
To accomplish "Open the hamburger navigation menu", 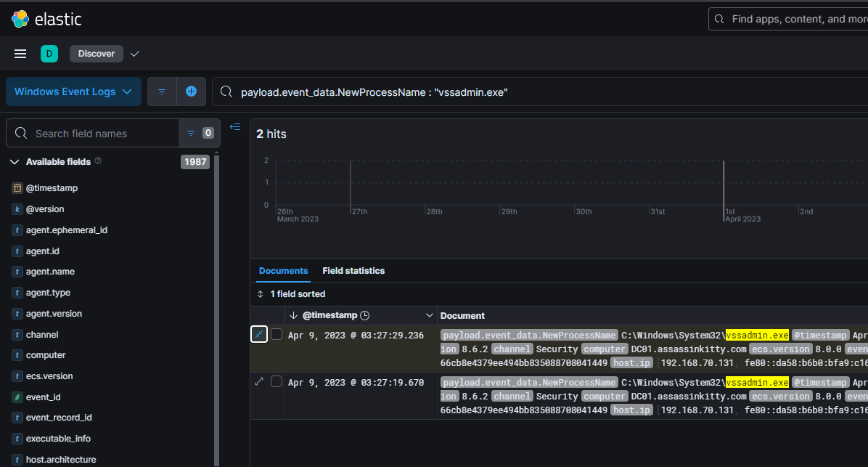I will [20, 54].
